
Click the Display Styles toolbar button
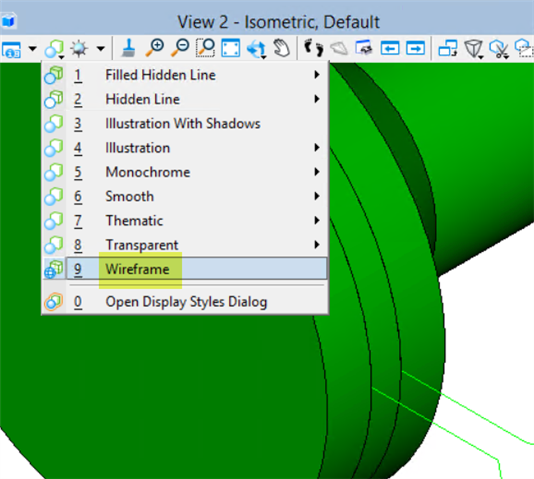click(54, 49)
